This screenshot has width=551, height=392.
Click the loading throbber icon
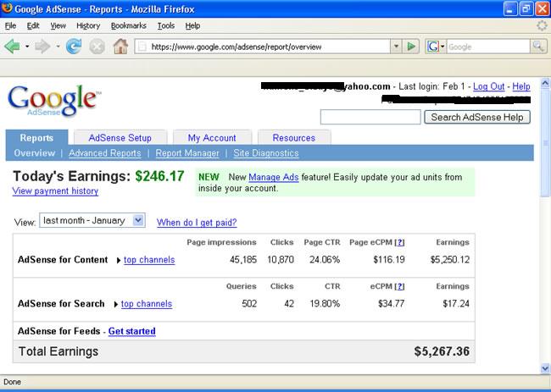point(543,25)
